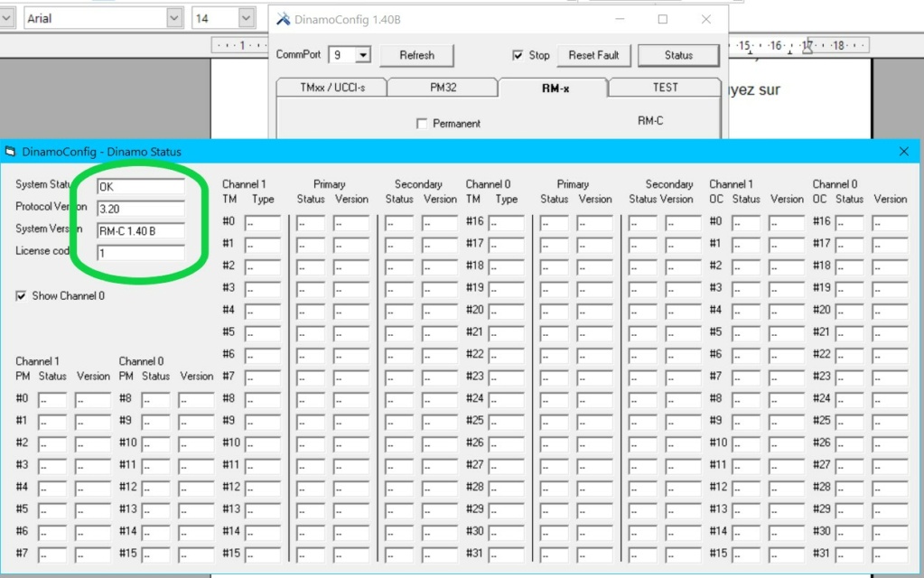Click the Channel 1 PM #7 Version field
Image resolution: width=924 pixels, height=578 pixels.
[x=92, y=555]
